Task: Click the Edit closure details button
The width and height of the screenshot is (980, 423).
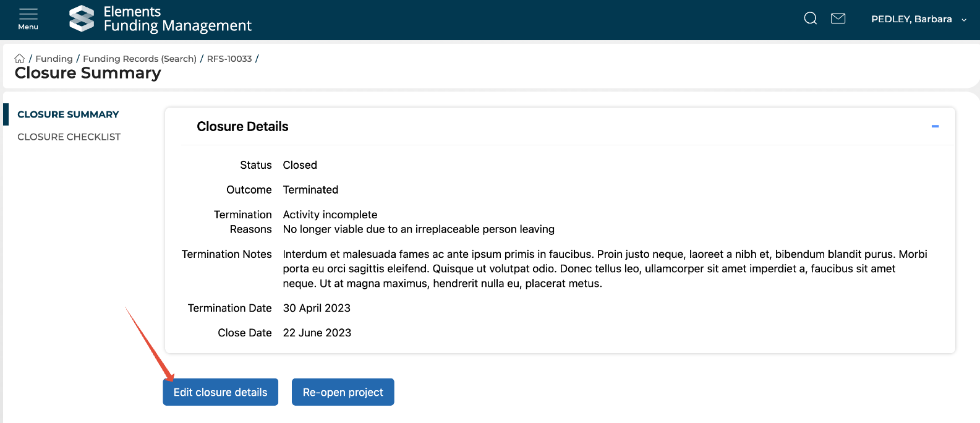Action: point(220,392)
